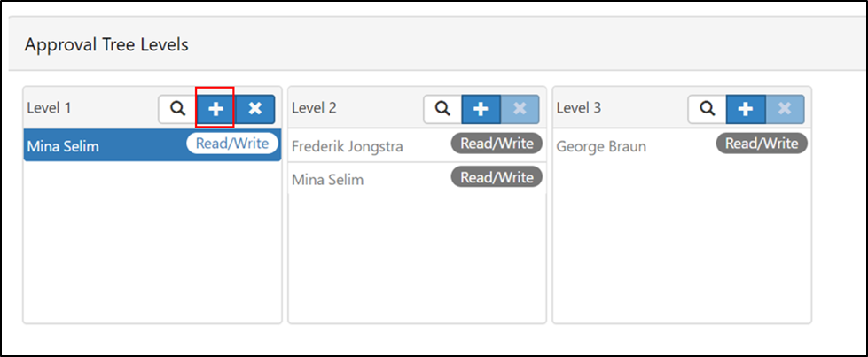The image size is (868, 357).
Task: Open the search for Level 2
Action: point(442,108)
